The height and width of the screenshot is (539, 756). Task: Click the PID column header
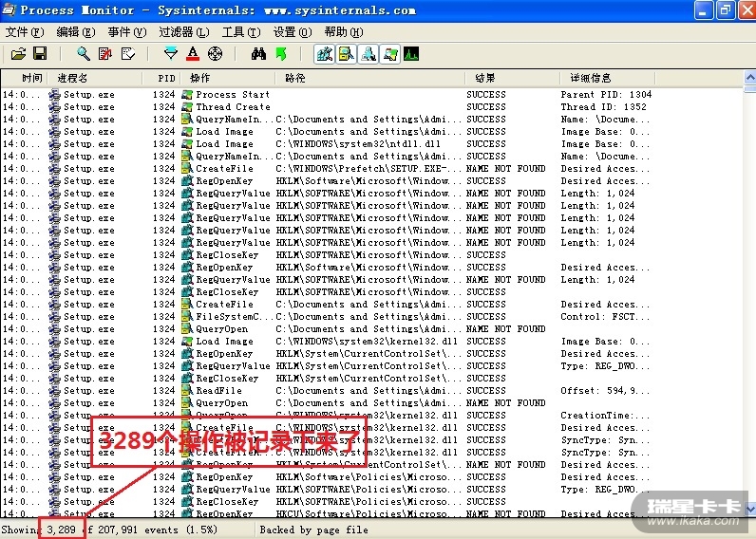(x=161, y=78)
